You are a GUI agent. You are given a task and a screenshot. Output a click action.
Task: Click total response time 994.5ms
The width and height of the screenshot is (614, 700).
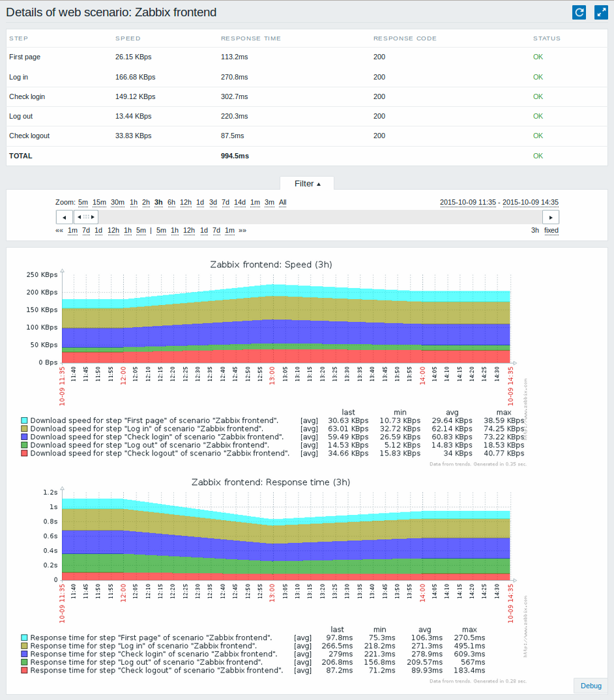pyautogui.click(x=235, y=156)
